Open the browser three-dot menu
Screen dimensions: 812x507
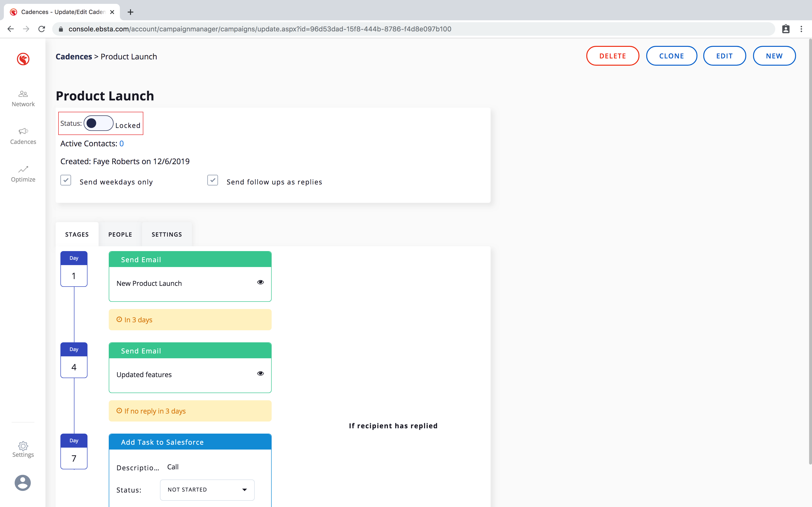click(801, 29)
